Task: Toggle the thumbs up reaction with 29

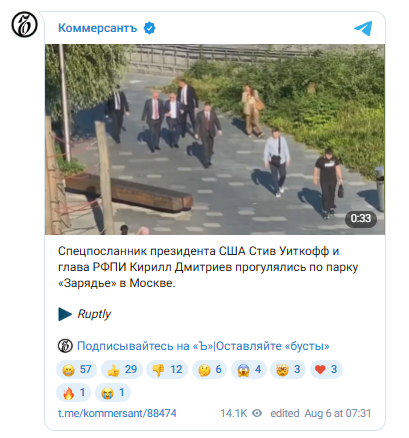Action: 122,369
